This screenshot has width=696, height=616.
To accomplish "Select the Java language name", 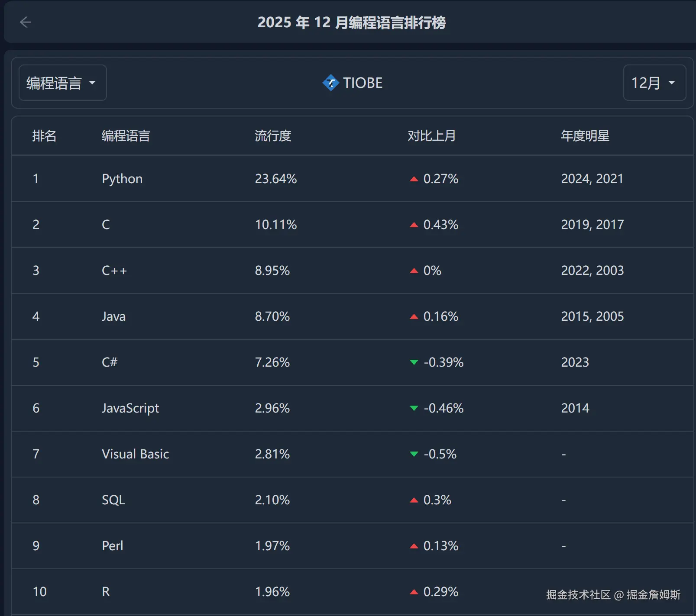I will 113,316.
